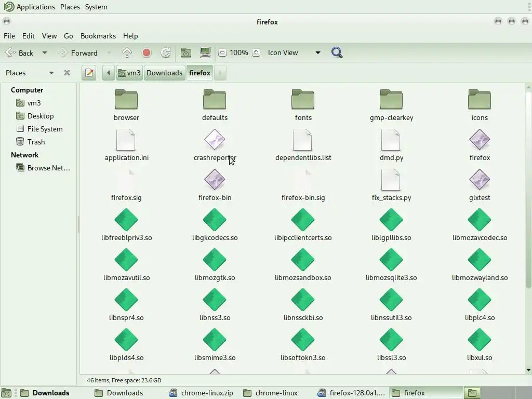
Task: Open the Bookmarks menu
Action: click(98, 36)
